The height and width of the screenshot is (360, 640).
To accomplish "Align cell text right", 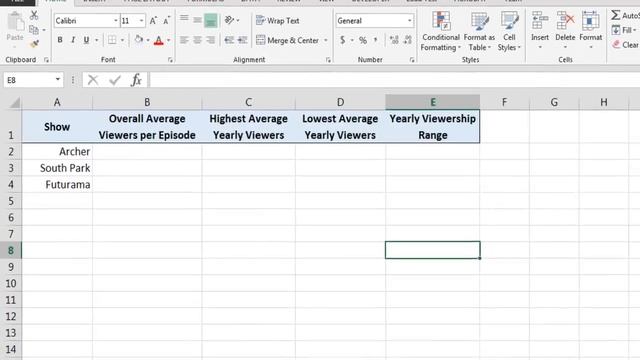I will [x=211, y=40].
